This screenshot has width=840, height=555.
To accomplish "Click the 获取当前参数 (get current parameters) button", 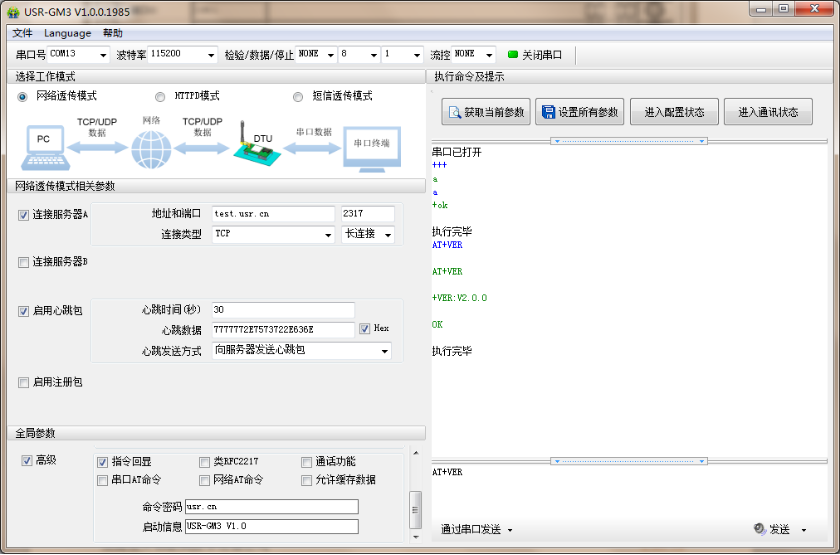I will (x=485, y=112).
